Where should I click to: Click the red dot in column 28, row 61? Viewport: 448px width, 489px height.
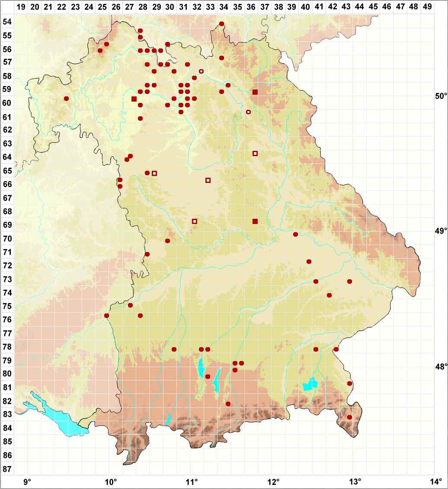coord(141,118)
